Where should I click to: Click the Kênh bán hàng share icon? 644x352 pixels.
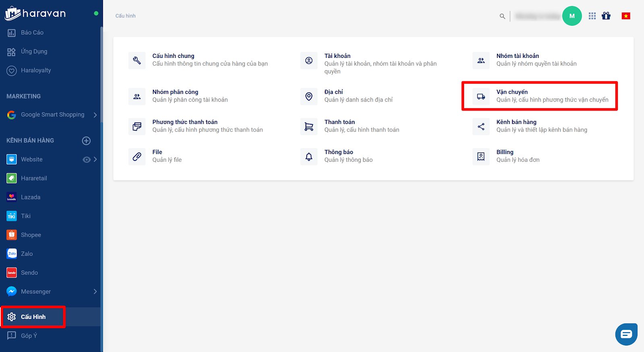481,127
